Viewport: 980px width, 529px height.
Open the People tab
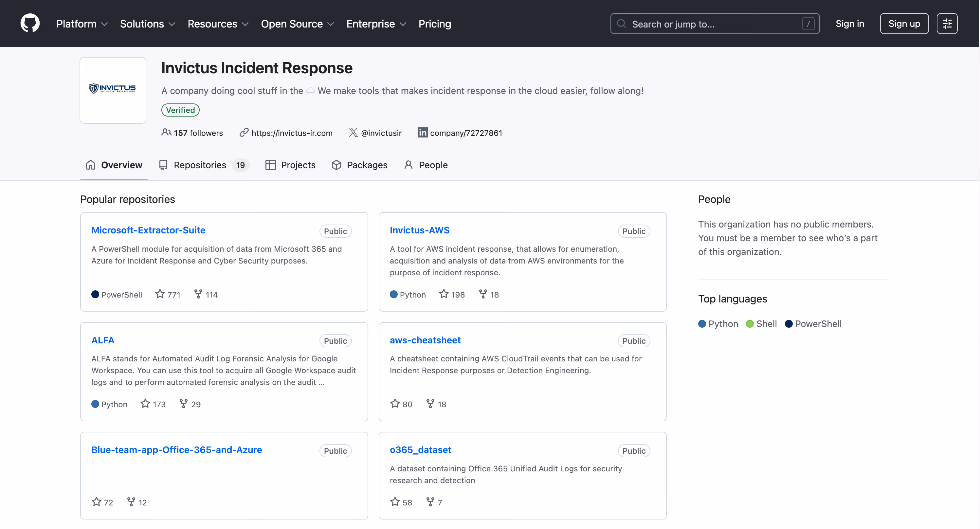point(426,165)
